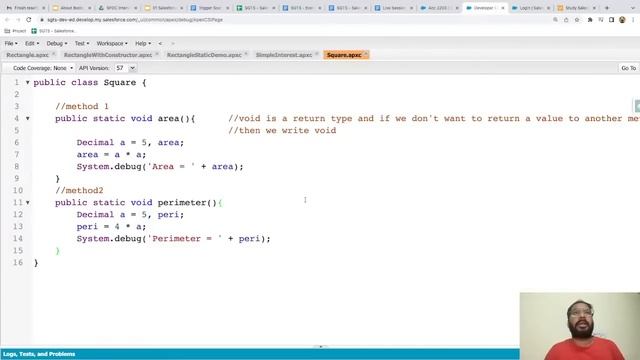Bookmark this page with the star icon
The image size is (640, 360).
(577, 20)
